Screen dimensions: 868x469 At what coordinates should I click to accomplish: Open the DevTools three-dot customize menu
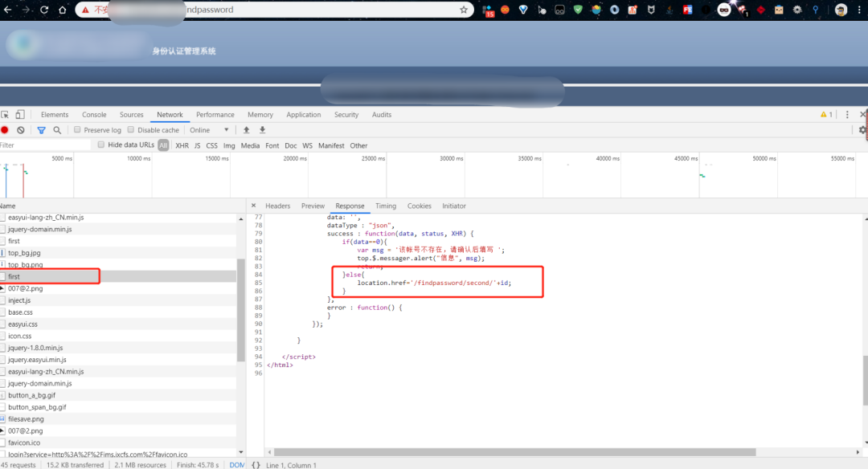tap(847, 115)
